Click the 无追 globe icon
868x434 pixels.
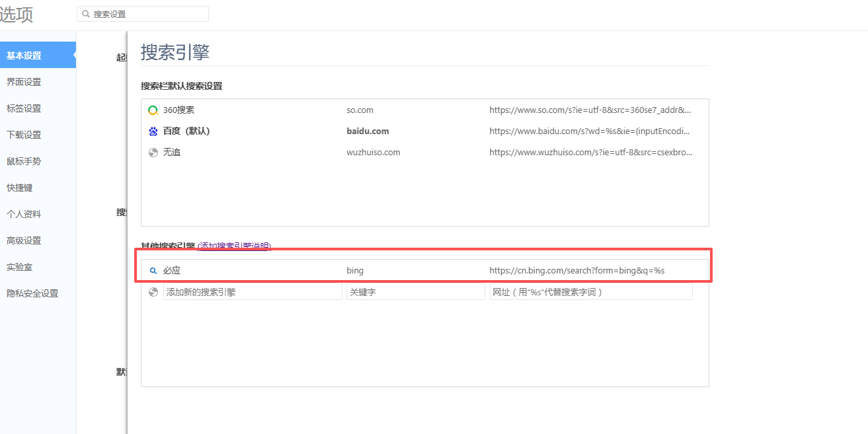pos(153,153)
